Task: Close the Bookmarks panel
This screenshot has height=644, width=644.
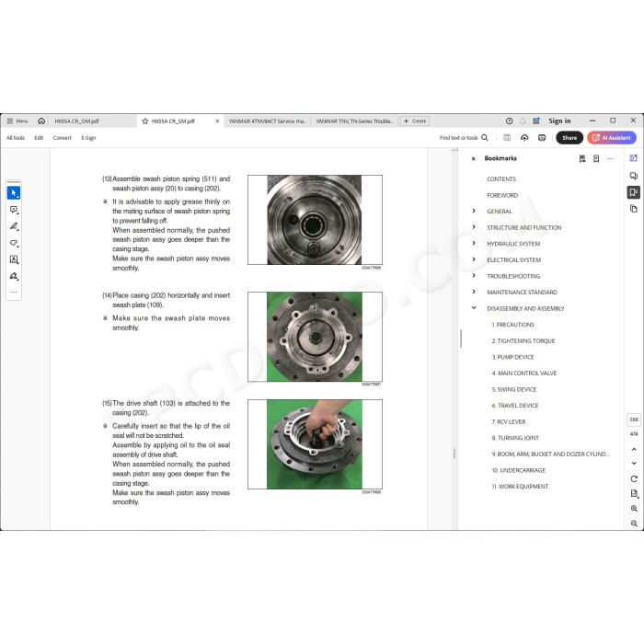Action: [x=473, y=158]
